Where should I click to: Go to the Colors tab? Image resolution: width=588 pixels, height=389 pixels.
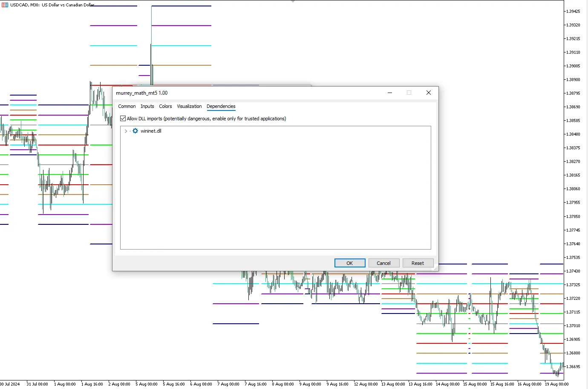click(x=165, y=106)
